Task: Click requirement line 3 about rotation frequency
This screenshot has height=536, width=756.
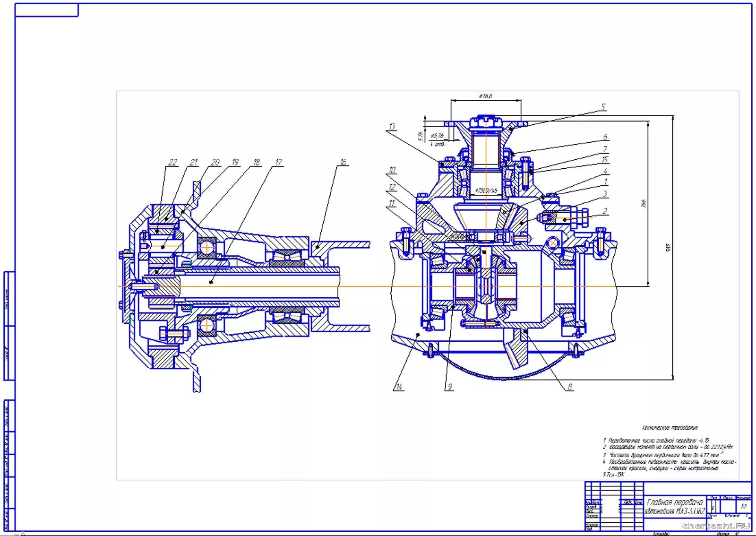Action: click(663, 454)
